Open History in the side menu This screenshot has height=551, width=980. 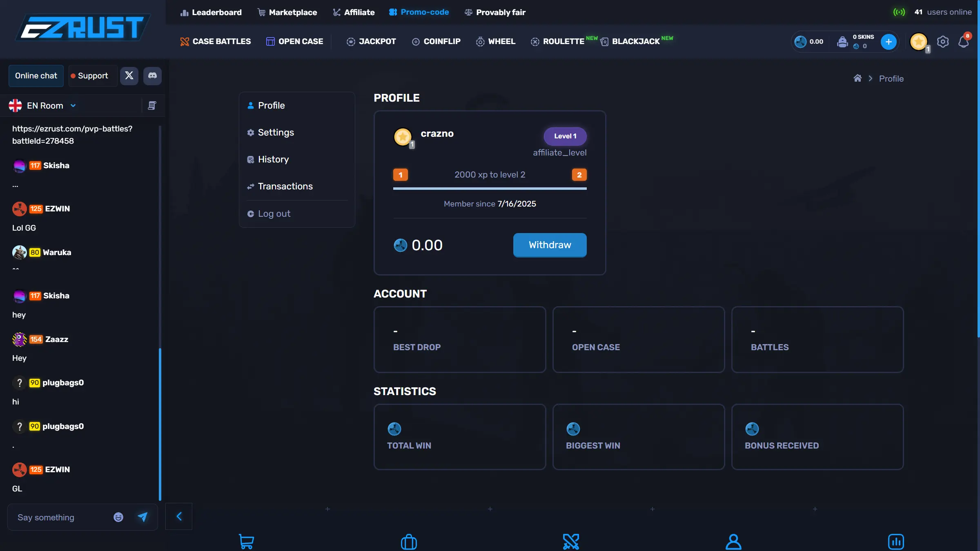(268, 159)
